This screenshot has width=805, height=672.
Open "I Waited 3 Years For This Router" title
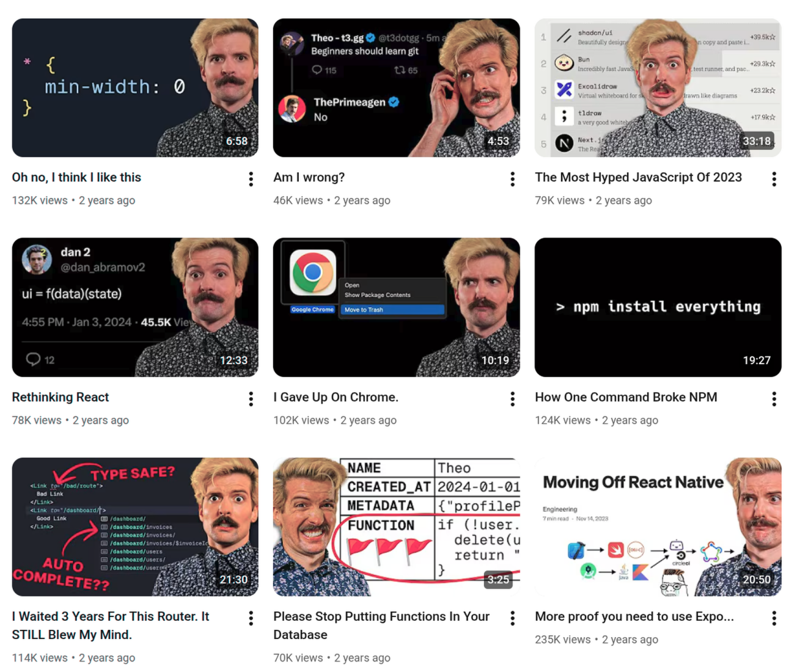(111, 626)
